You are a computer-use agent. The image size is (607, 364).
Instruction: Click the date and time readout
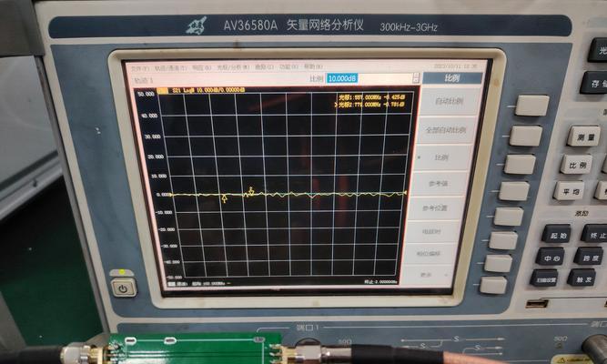(455, 66)
